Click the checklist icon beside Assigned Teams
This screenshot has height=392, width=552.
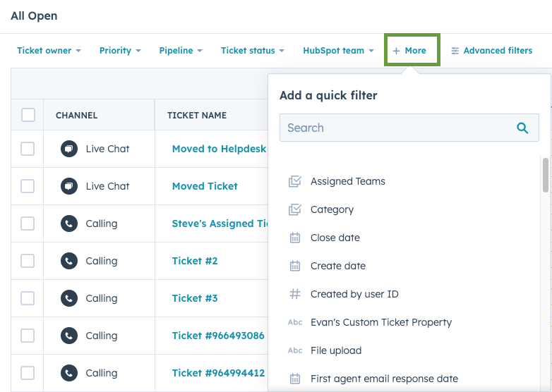click(x=295, y=181)
